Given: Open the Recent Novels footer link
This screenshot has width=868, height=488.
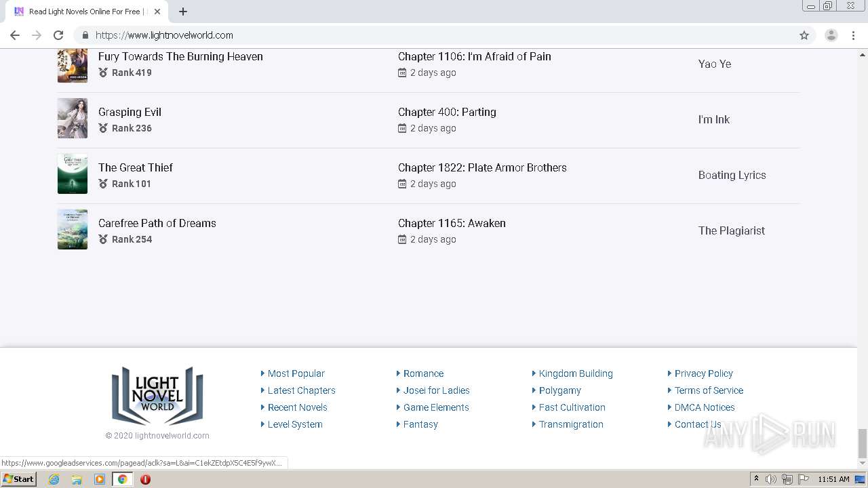Looking at the screenshot, I should 297,407.
